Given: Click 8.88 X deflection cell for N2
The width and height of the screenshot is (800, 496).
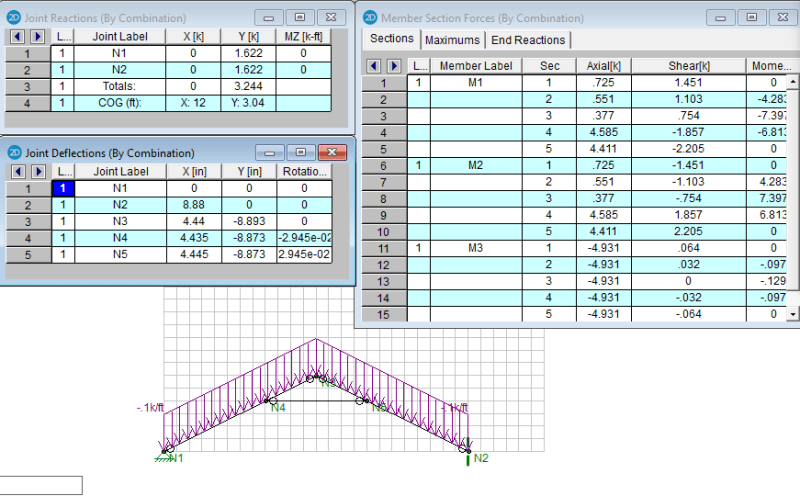Looking at the screenshot, I should [x=194, y=205].
